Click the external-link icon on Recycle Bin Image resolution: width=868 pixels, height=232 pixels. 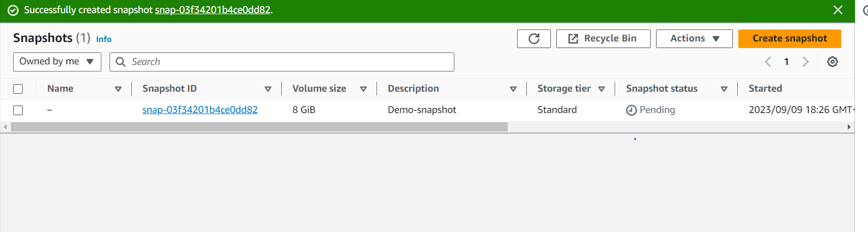click(x=573, y=39)
